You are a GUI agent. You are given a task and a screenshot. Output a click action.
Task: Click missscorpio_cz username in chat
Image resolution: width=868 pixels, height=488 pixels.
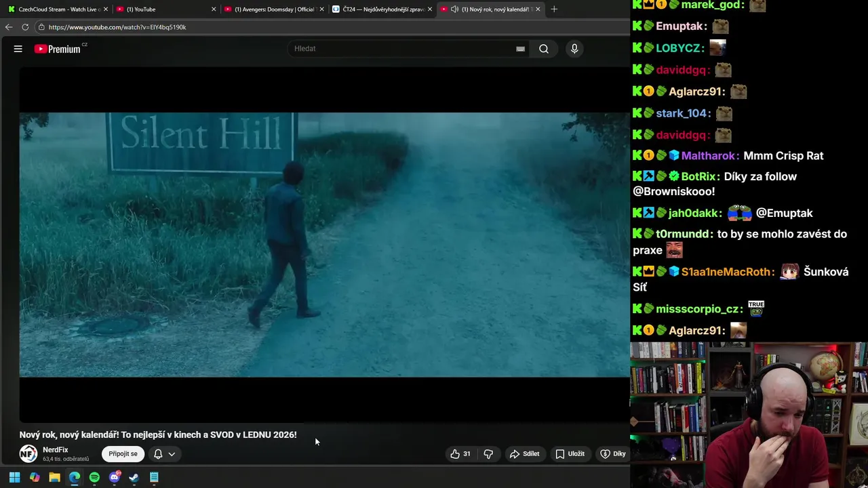(x=697, y=309)
